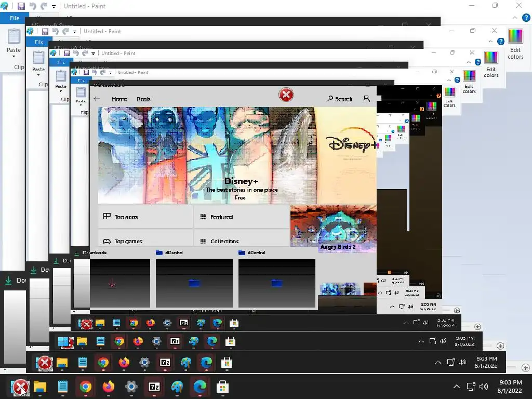This screenshot has width=532, height=399.
Task: Click Save icon in first nested Paint screenshot title bar
Action: [x=45, y=31]
